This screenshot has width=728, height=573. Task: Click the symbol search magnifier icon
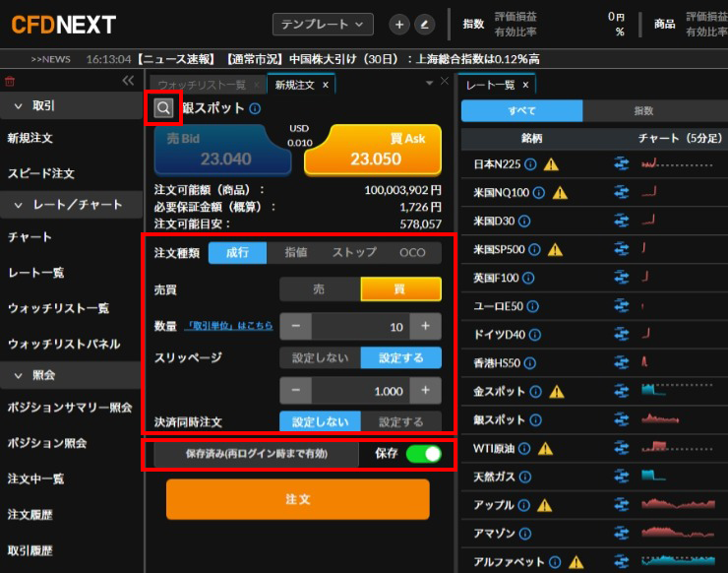pyautogui.click(x=164, y=108)
